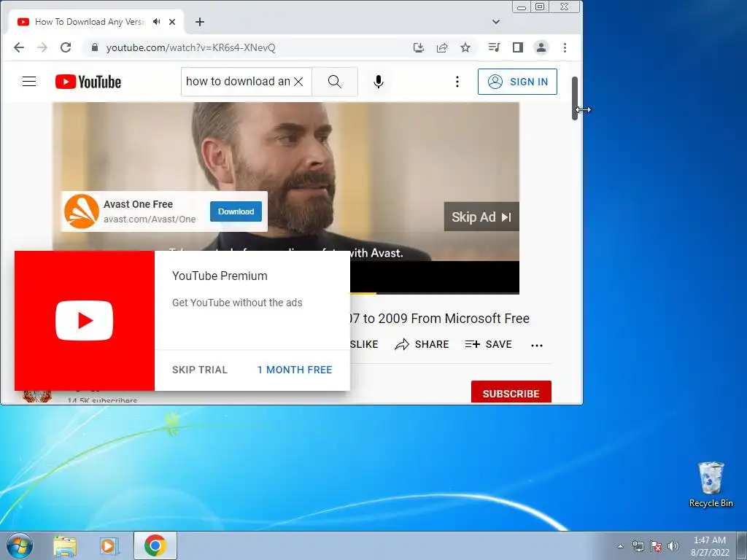
Task: Subscribe to the channel
Action: [x=511, y=393]
